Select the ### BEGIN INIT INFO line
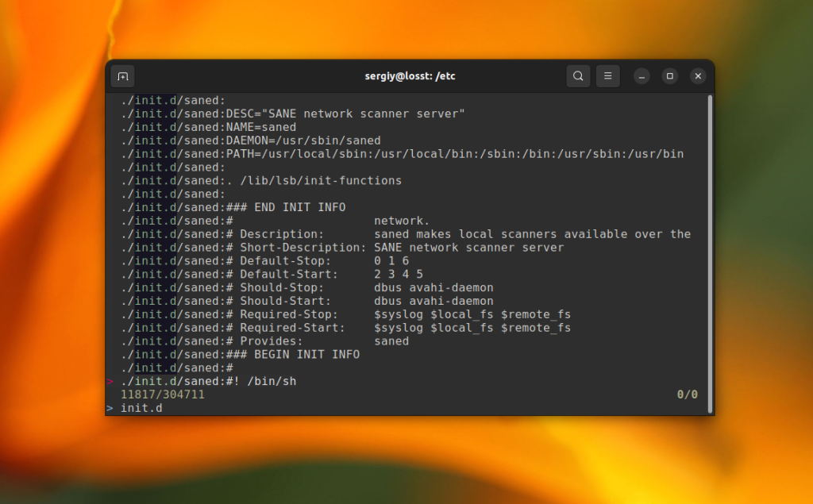The image size is (813, 504). (240, 355)
